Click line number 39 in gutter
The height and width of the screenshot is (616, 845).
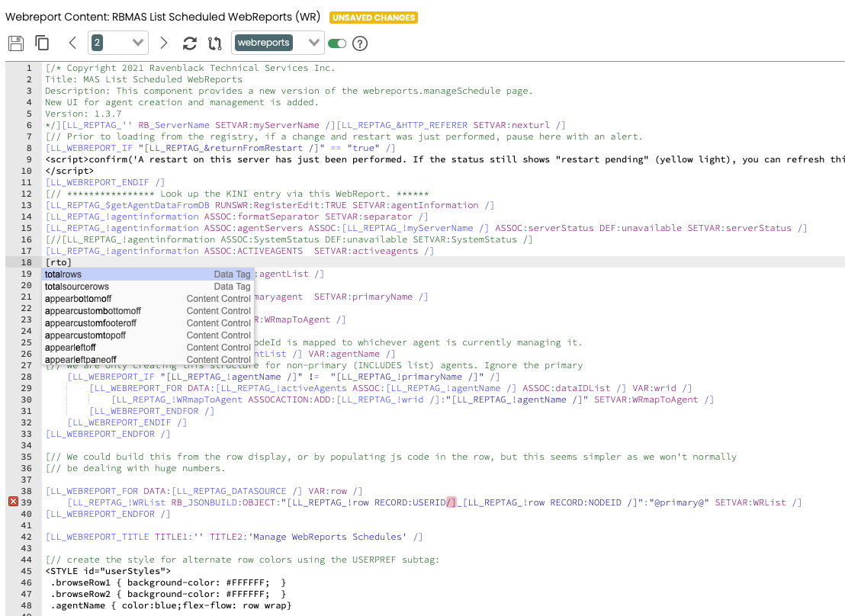coord(27,502)
